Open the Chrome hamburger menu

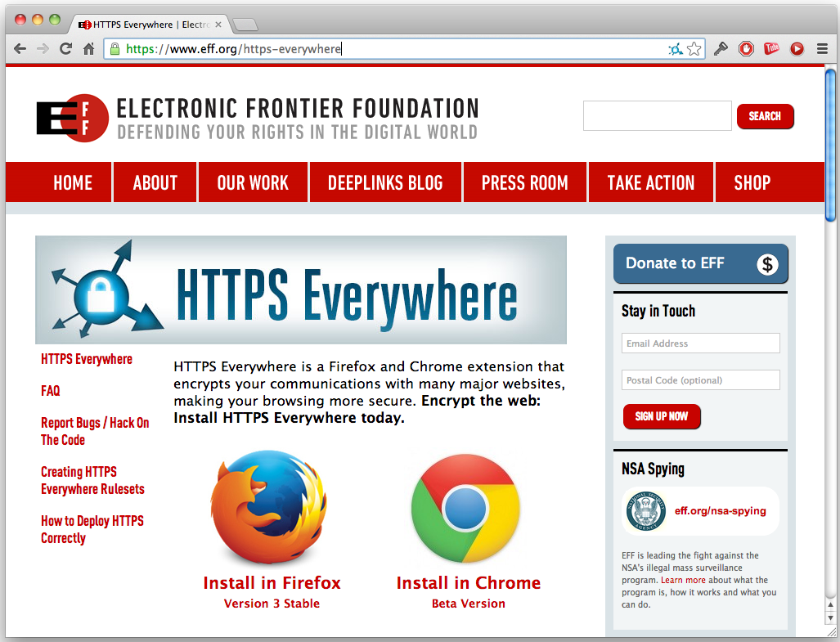[x=822, y=49]
